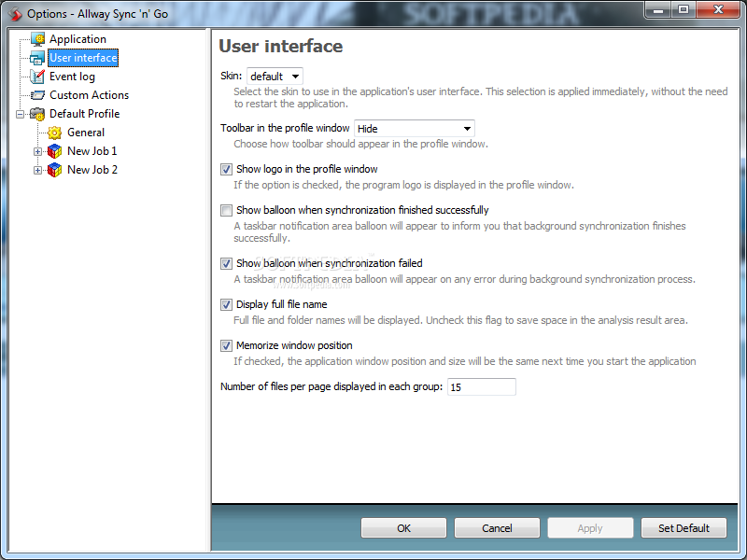Click the Set Default button
The image size is (747, 560).
(684, 528)
